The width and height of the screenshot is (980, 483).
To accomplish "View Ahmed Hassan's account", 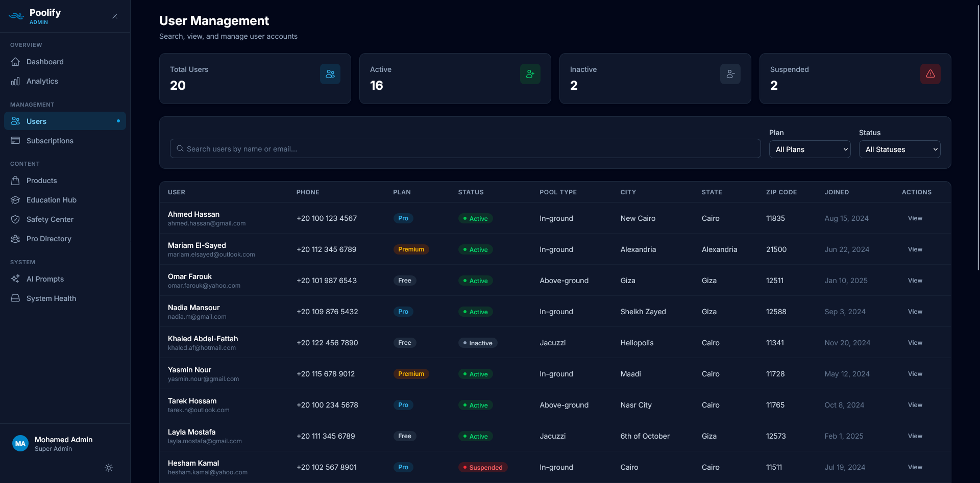I will pos(915,218).
